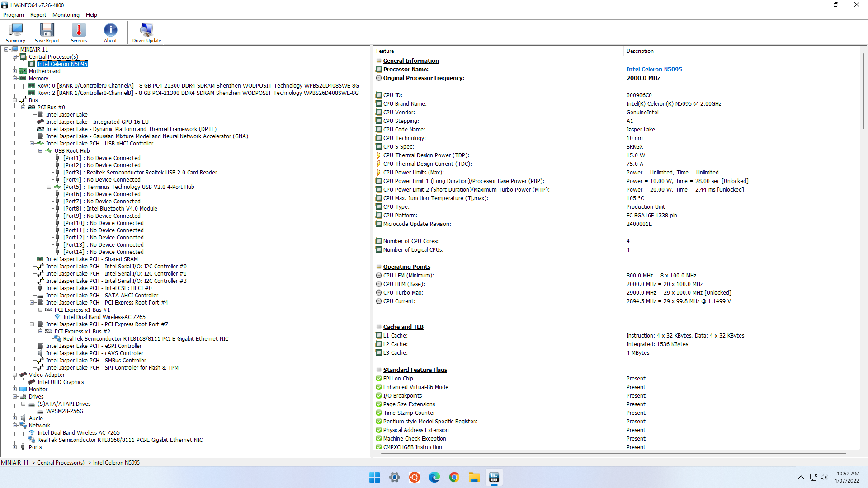Select the Intel Celeron N5095 tree node
868x488 pixels.
(x=62, y=64)
